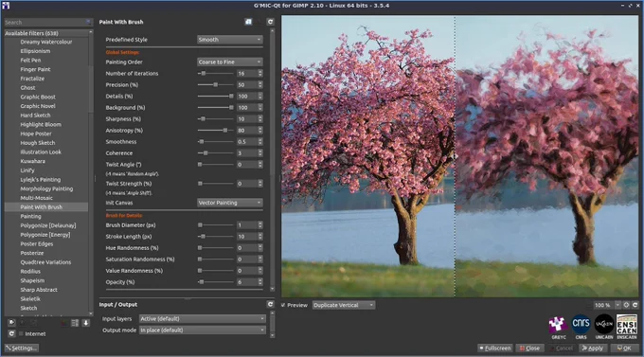Click the Available filters (638) header
Viewport: 644px width, 357px height.
pos(46,33)
